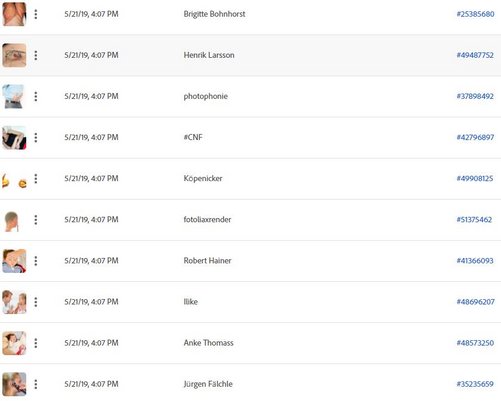The width and height of the screenshot is (501, 401).
Task: Open the kebab menu for photophonie row
Action: (36, 96)
